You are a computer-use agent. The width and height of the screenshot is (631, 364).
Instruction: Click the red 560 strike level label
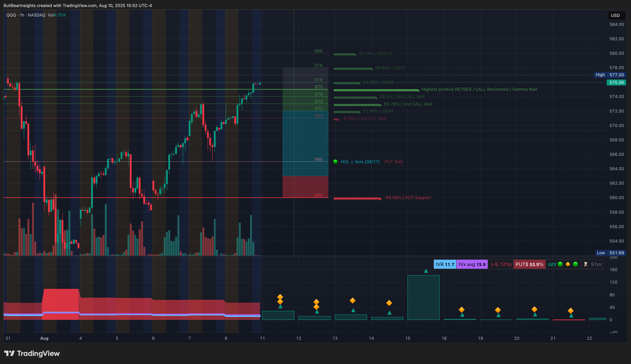(318, 195)
